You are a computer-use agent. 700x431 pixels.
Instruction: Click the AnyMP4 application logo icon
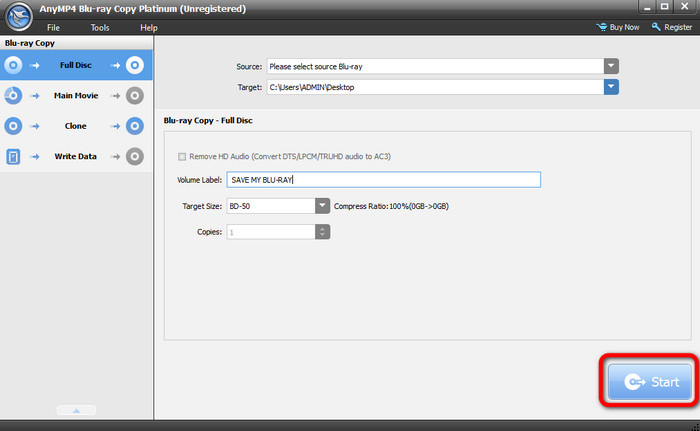[x=19, y=17]
